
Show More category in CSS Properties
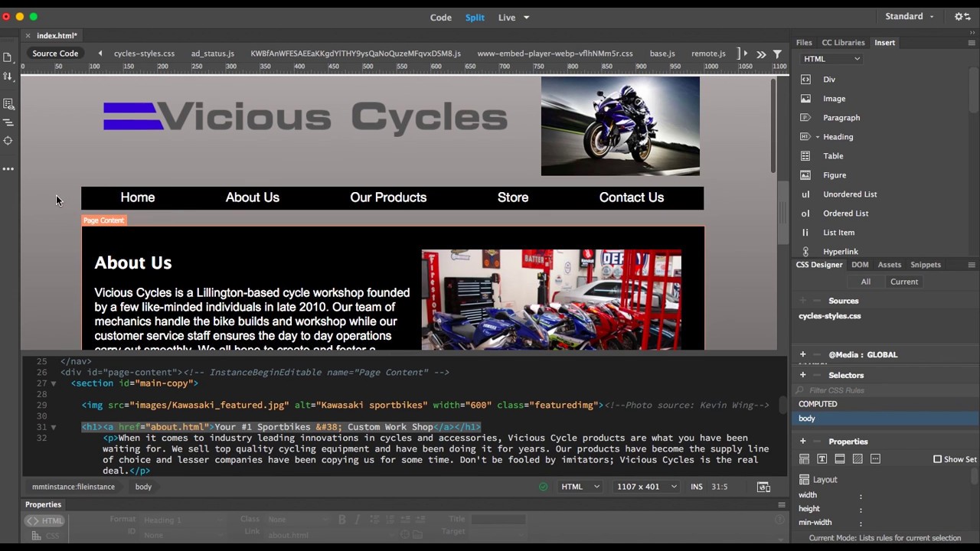click(x=875, y=459)
